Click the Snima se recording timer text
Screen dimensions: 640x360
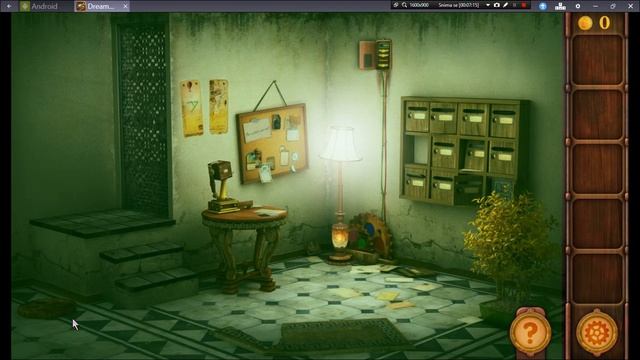(458, 5)
